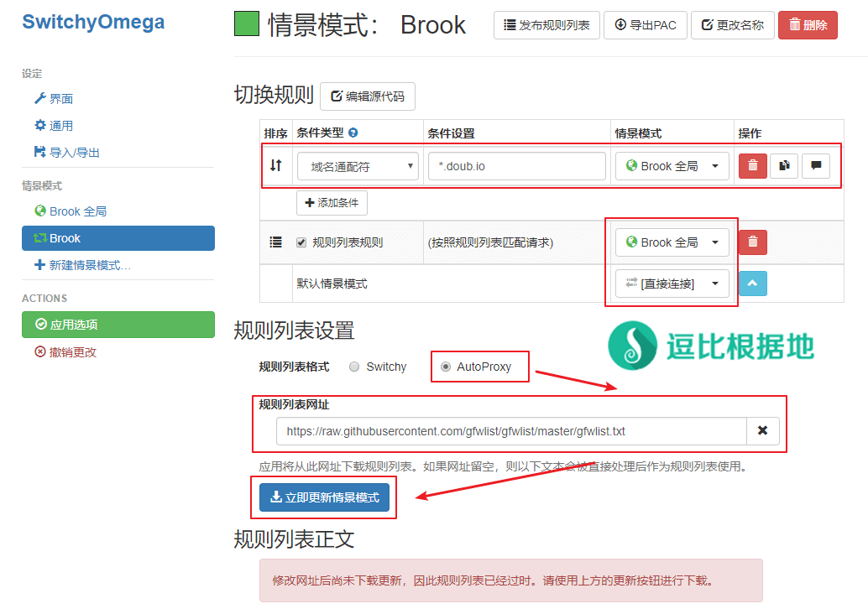Click the blue up-arrow button in the default profile row

(x=752, y=284)
